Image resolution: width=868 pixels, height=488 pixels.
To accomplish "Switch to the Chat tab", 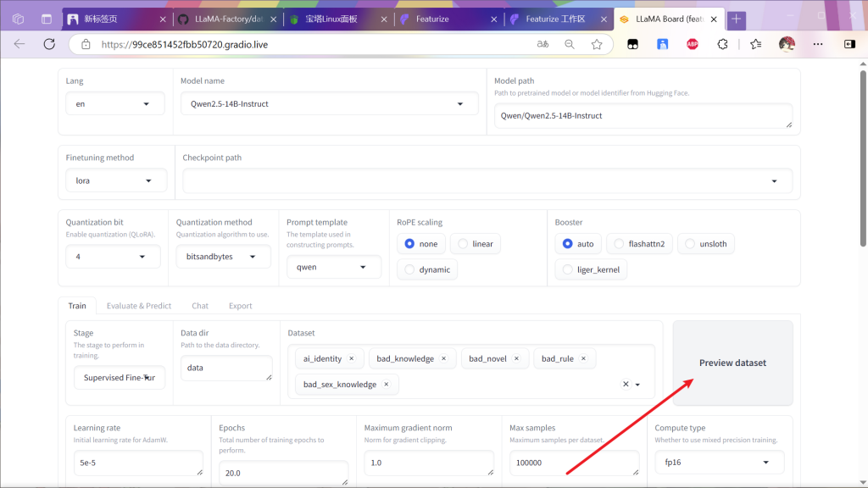I will click(200, 305).
